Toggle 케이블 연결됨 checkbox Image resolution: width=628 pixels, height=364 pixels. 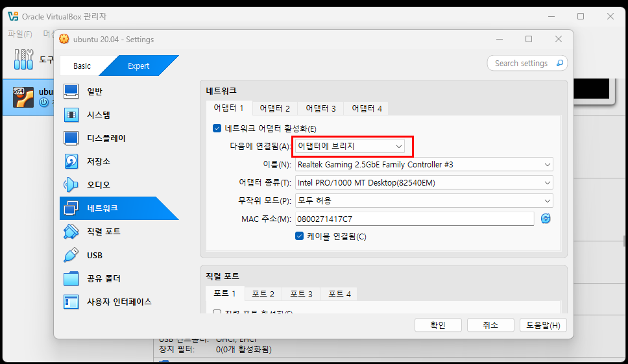click(x=299, y=236)
